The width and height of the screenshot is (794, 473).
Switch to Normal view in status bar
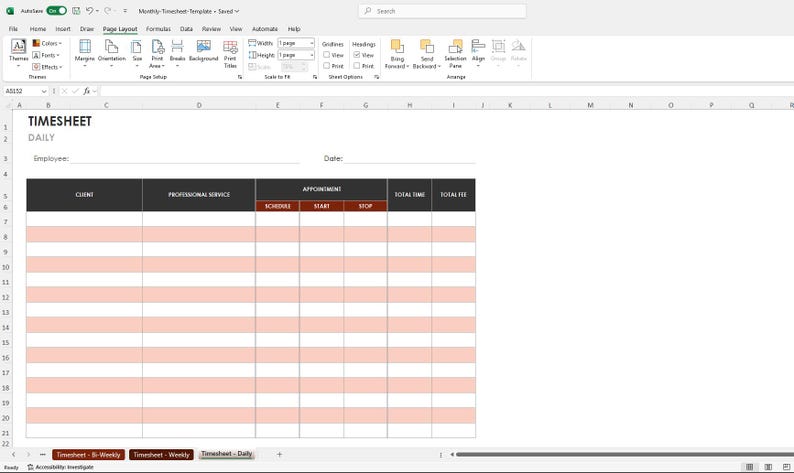[x=749, y=466]
